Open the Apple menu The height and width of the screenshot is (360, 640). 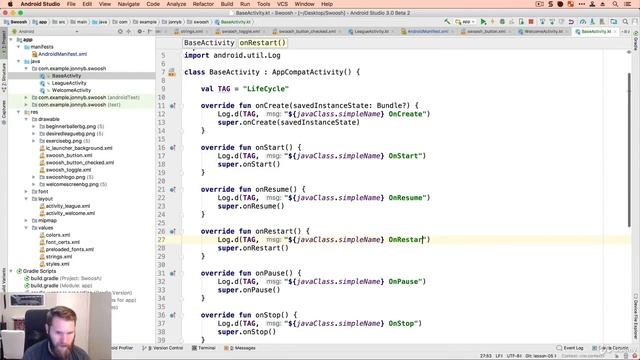10,4
